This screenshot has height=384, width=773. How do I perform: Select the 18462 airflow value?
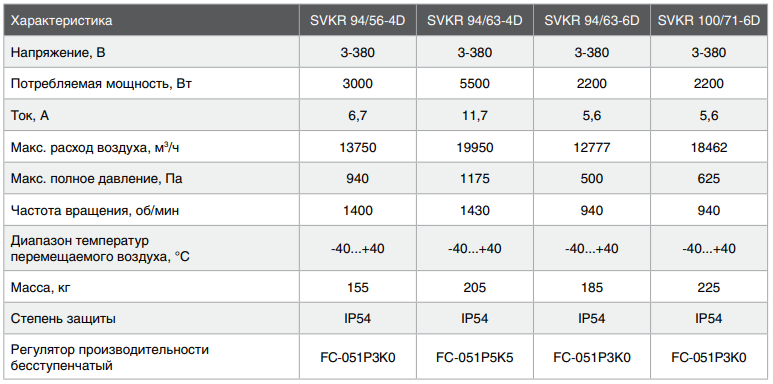point(709,147)
